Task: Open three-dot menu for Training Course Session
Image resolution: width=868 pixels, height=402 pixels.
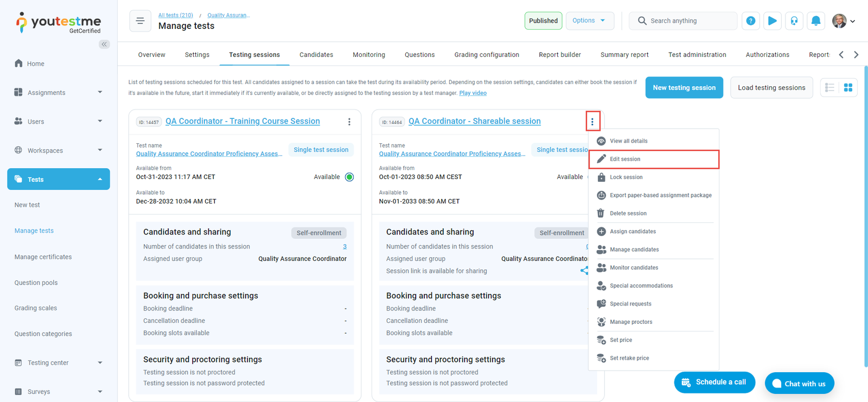Action: [349, 122]
